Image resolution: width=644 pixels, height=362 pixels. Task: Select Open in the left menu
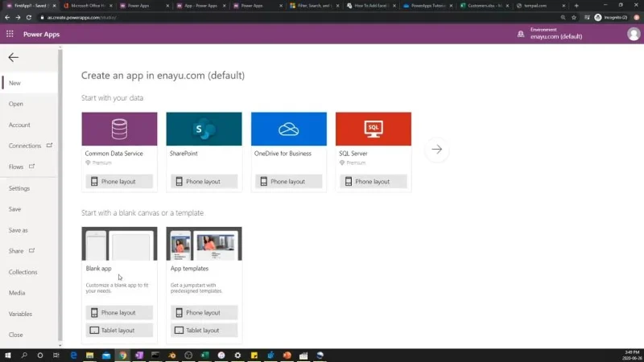29,104
